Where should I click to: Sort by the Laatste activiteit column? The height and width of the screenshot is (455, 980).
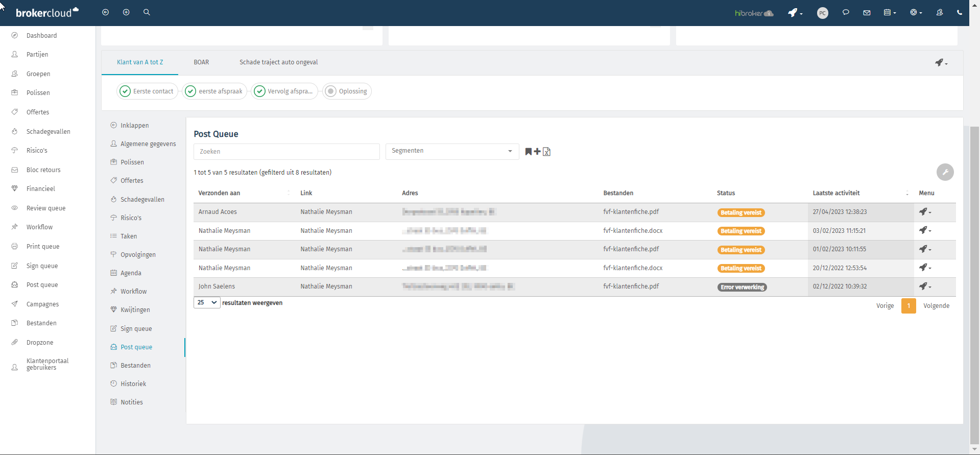click(x=861, y=193)
